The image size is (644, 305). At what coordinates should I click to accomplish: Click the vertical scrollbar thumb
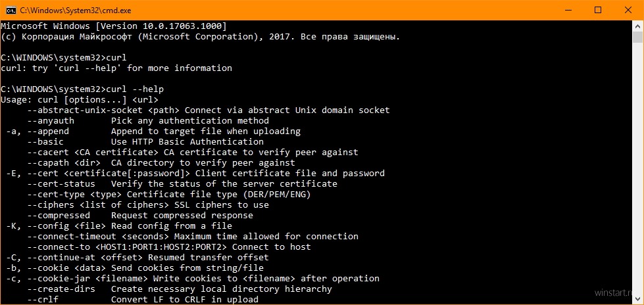(x=637, y=37)
